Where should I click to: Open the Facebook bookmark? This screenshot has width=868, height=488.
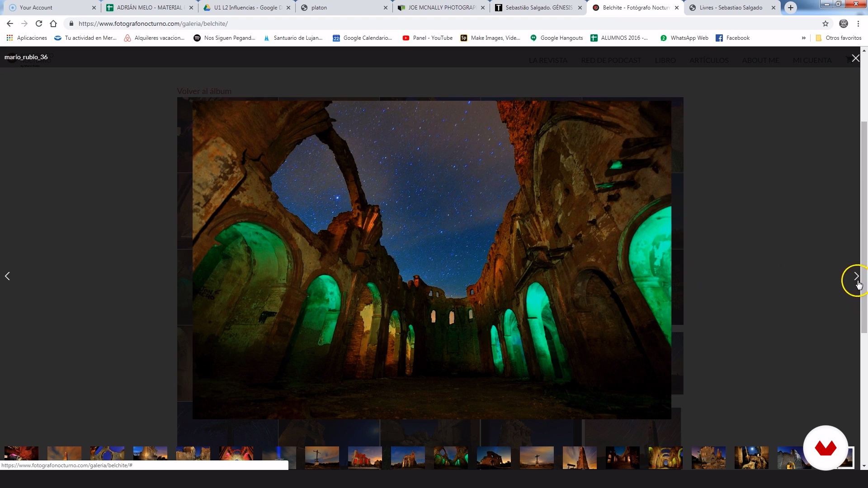(732, 38)
